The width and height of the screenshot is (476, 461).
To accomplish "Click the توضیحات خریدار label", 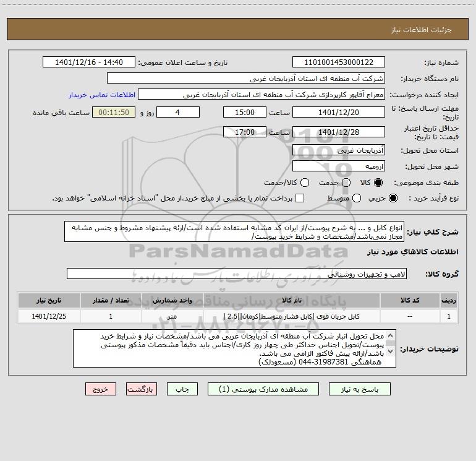I will point(429,349).
